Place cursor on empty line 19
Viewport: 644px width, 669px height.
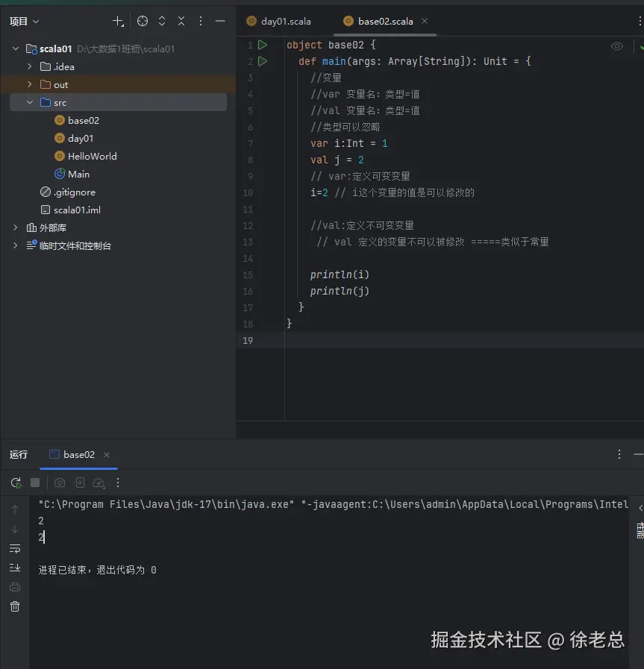pyautogui.click(x=464, y=341)
